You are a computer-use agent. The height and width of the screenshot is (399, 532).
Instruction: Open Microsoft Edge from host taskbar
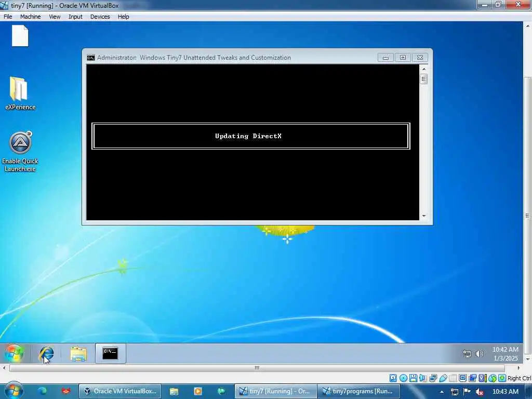pos(43,391)
